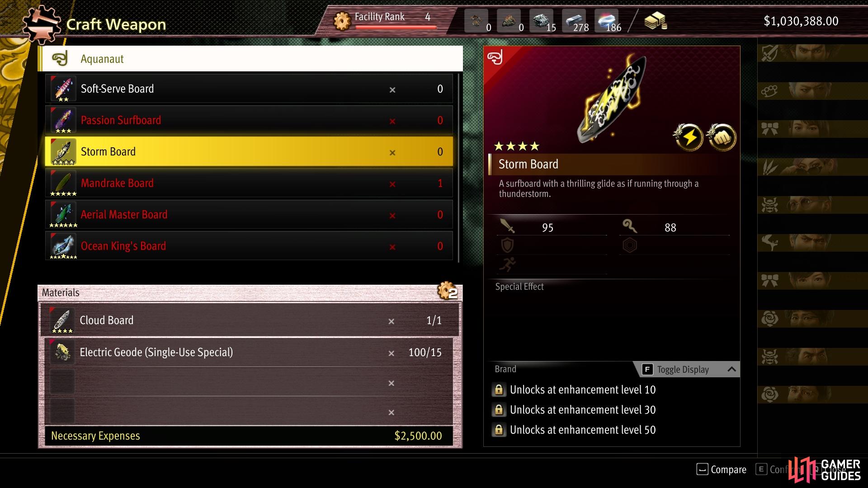Image resolution: width=868 pixels, height=488 pixels.
Task: Select the first character portrait in sidebar
Action: pyautogui.click(x=812, y=54)
